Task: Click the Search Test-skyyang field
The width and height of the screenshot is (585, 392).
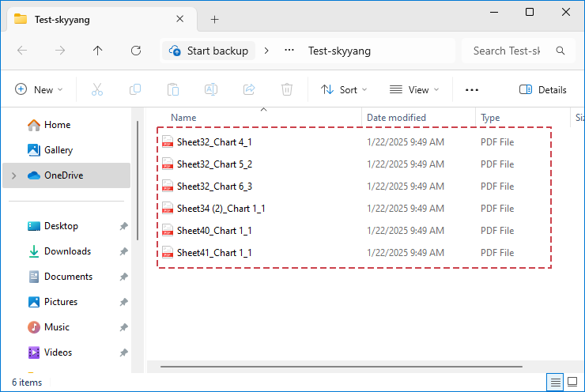Action: pyautogui.click(x=519, y=51)
